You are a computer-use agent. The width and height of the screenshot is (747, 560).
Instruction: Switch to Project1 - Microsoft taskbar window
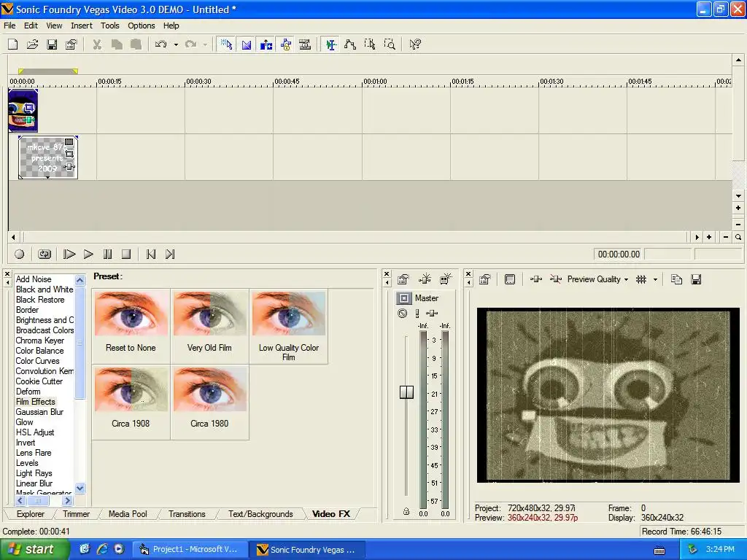190,550
